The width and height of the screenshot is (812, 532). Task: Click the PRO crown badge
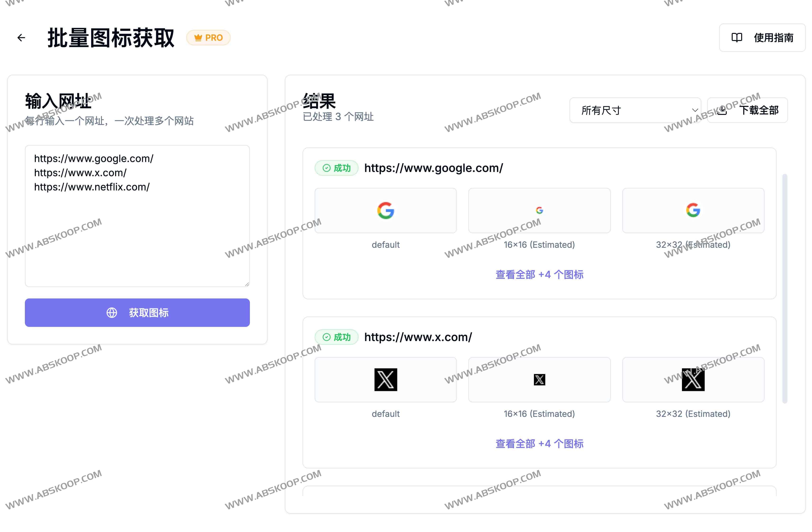(x=208, y=37)
